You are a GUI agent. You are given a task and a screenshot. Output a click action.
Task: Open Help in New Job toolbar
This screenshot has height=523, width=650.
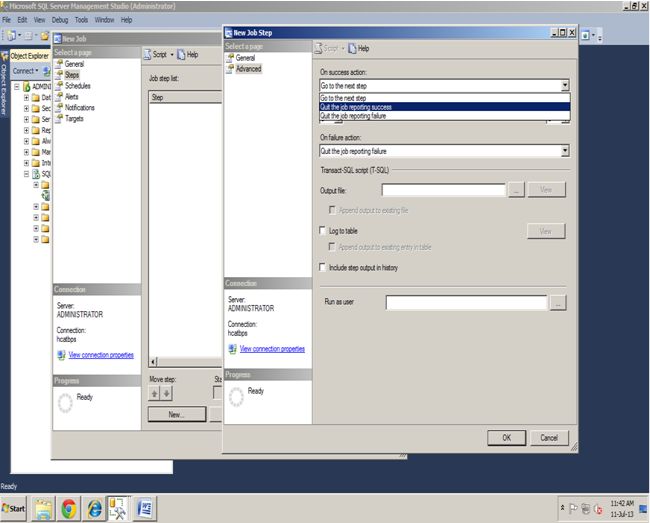click(x=188, y=54)
